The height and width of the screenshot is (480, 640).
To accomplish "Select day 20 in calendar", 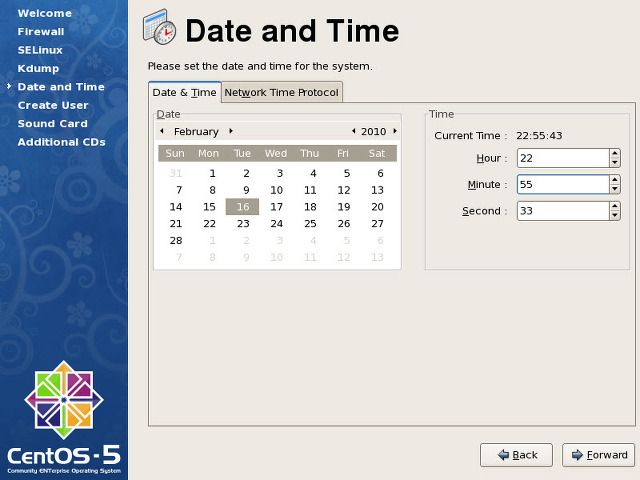I will point(377,207).
